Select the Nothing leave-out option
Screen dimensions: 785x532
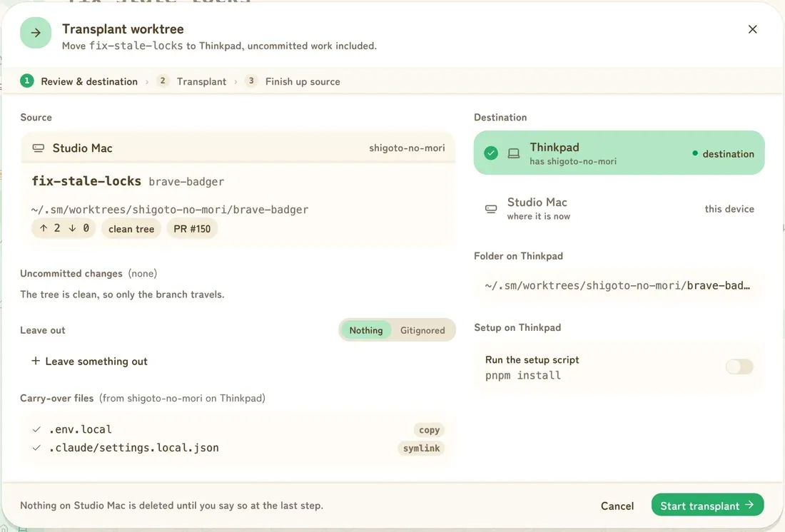point(366,330)
